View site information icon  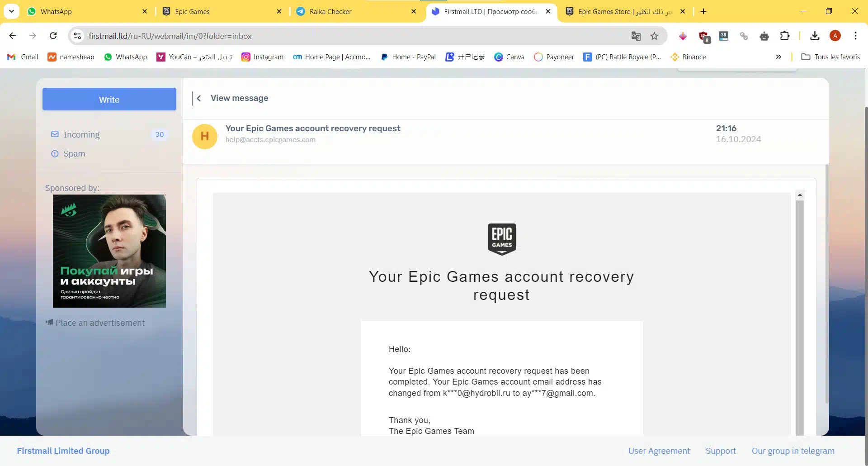coord(77,36)
